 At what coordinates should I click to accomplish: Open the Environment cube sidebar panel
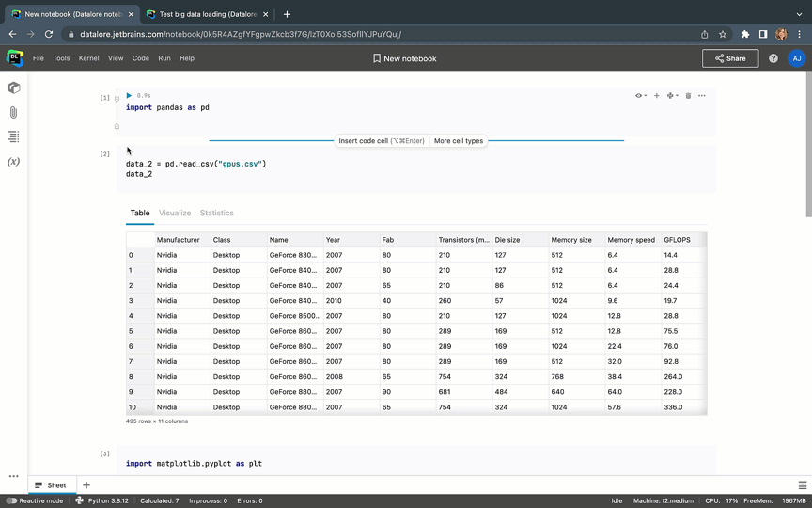[14, 87]
